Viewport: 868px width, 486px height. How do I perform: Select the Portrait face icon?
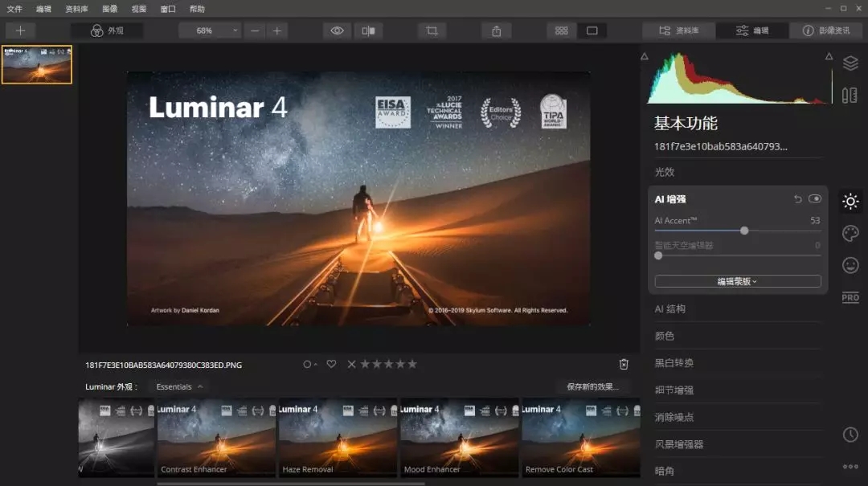tap(850, 265)
